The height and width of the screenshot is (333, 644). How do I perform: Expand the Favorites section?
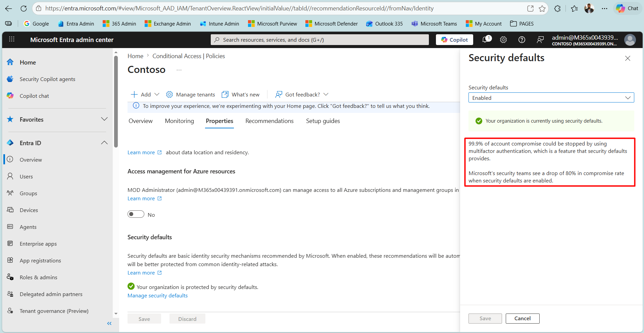pyautogui.click(x=104, y=119)
